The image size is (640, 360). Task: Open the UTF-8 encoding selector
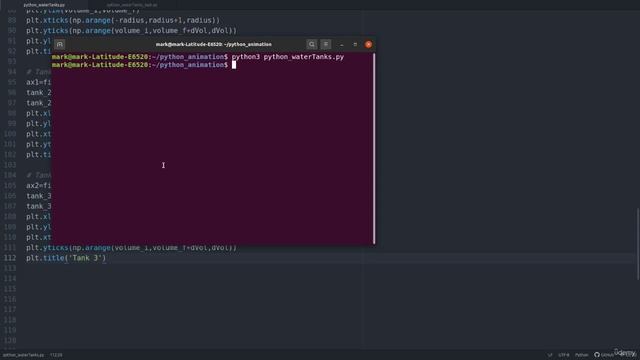[x=564, y=355]
